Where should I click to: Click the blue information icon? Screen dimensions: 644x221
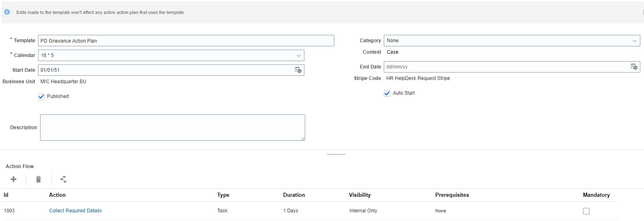[x=7, y=12]
